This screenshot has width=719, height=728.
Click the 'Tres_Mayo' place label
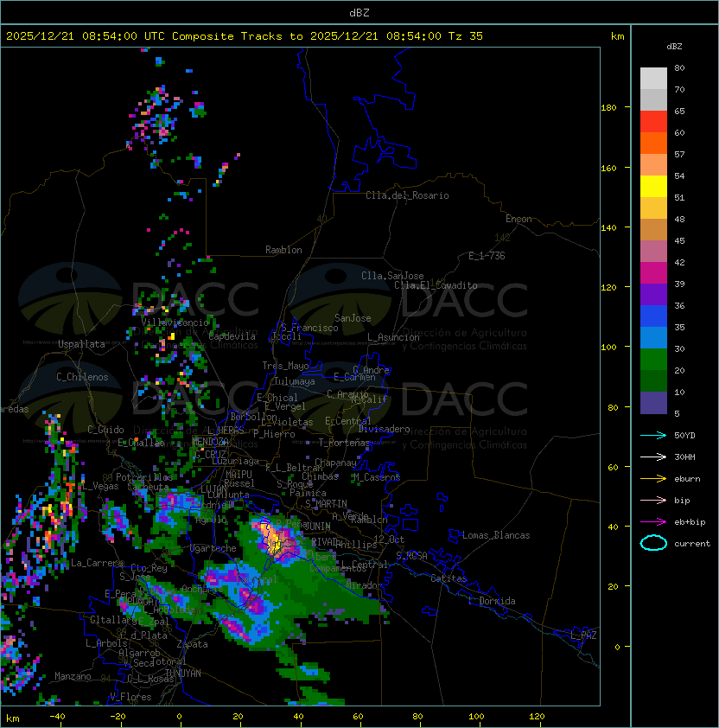click(285, 366)
